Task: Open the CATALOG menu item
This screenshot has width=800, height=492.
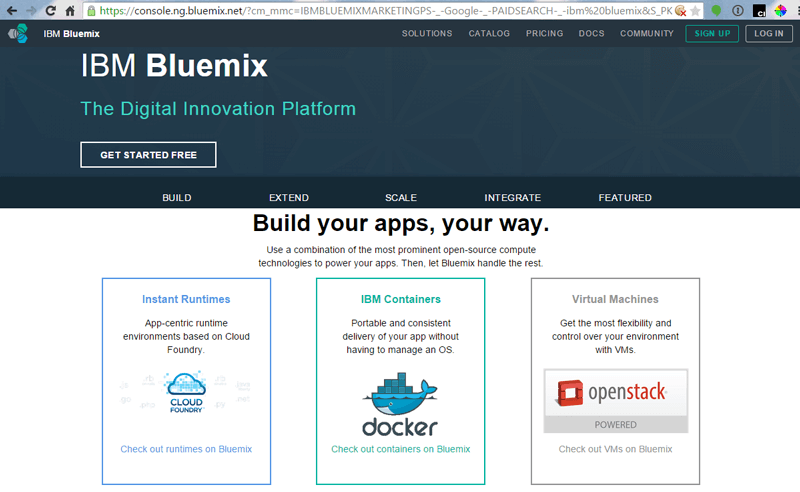Action: click(489, 34)
